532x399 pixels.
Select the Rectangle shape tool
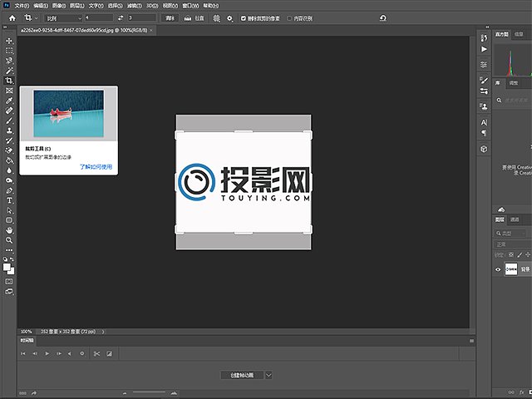[9, 220]
